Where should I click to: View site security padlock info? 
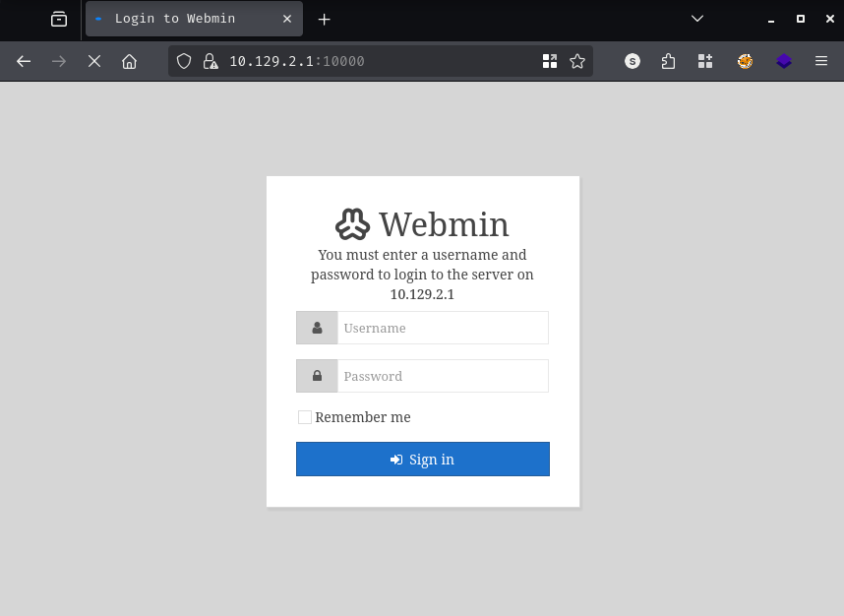pos(209,61)
